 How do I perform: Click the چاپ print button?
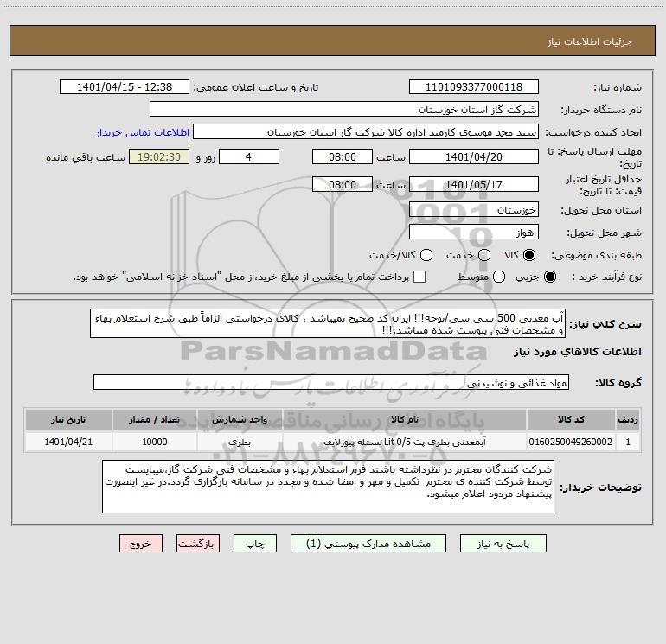click(255, 544)
